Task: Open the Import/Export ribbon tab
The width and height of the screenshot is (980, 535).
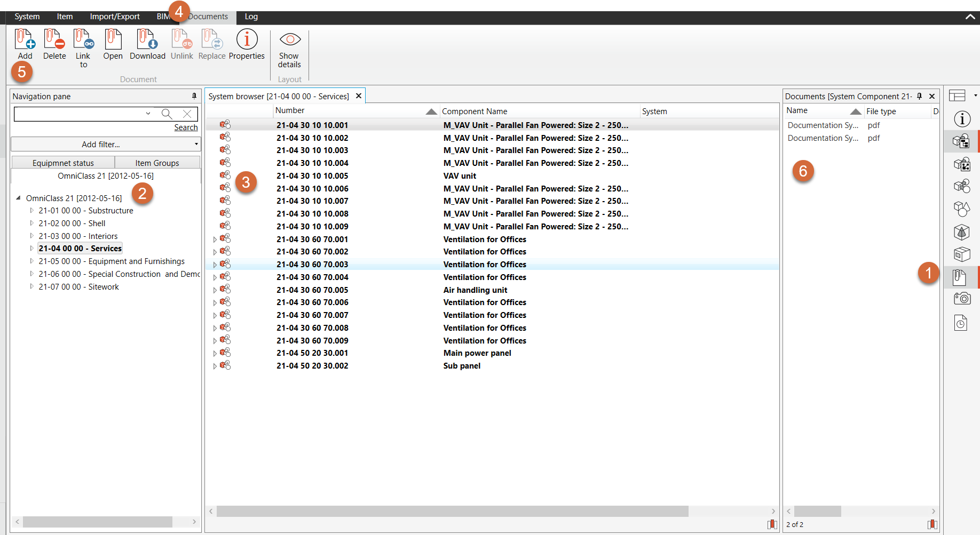Action: (x=115, y=17)
